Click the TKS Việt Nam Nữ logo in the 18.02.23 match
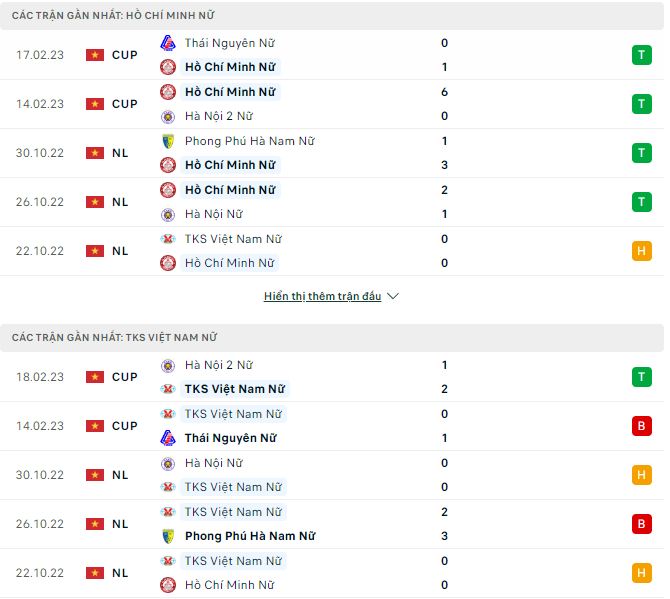The width and height of the screenshot is (670, 599). point(168,389)
